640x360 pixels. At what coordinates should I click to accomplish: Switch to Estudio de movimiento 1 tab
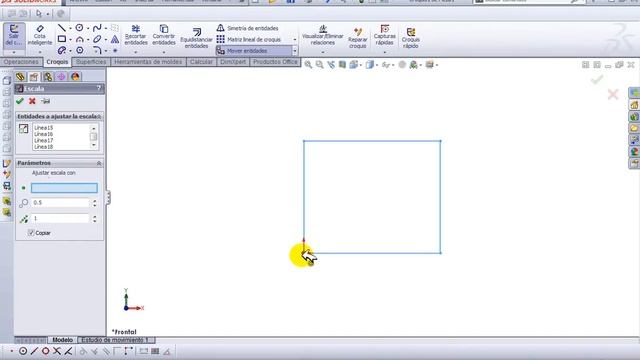coord(116,340)
